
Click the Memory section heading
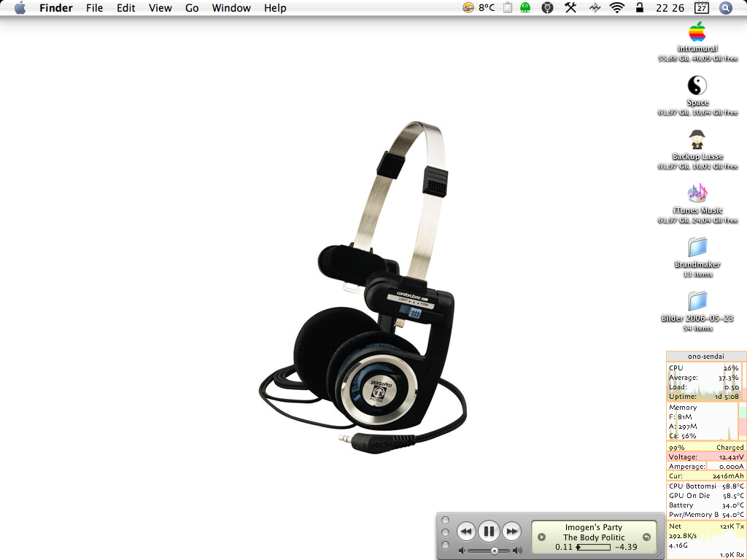(683, 408)
